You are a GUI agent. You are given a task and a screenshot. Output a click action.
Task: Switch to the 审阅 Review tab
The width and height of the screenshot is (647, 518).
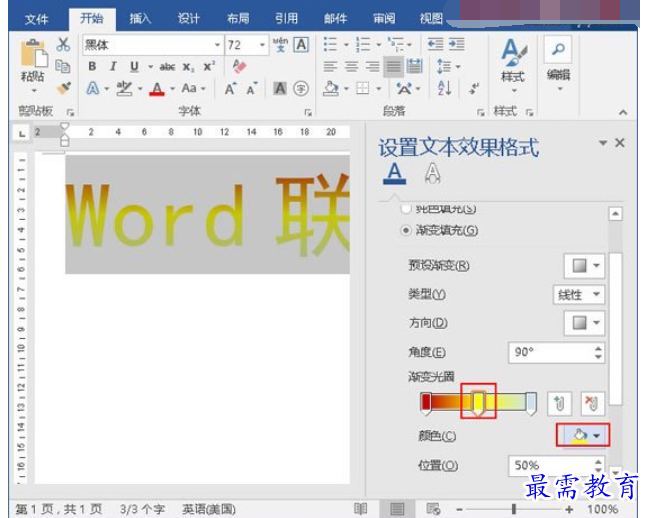pyautogui.click(x=384, y=19)
